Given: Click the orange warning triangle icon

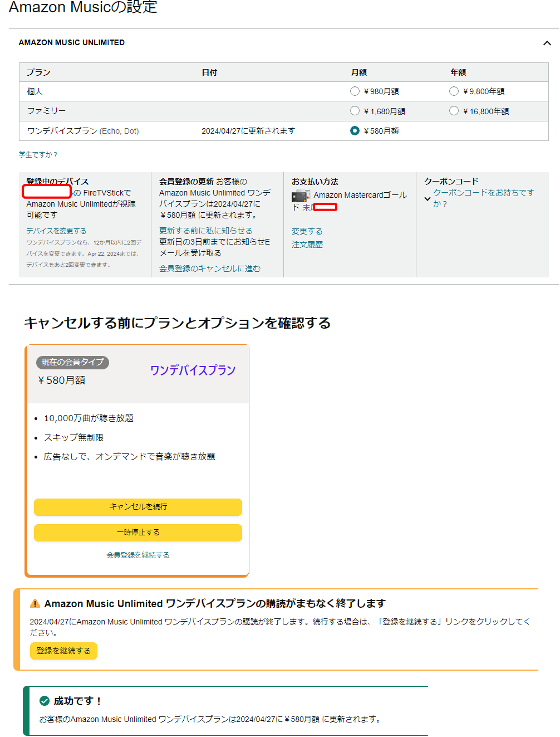Looking at the screenshot, I should tap(35, 603).
